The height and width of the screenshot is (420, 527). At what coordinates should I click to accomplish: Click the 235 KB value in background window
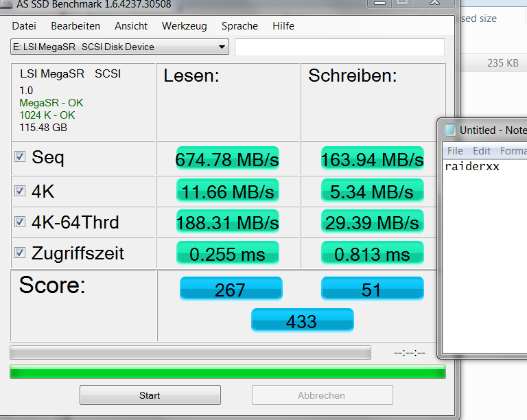[x=503, y=63]
